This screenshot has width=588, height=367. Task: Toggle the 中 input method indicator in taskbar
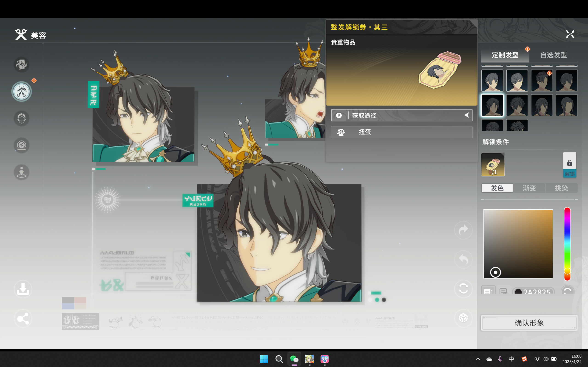[511, 359]
